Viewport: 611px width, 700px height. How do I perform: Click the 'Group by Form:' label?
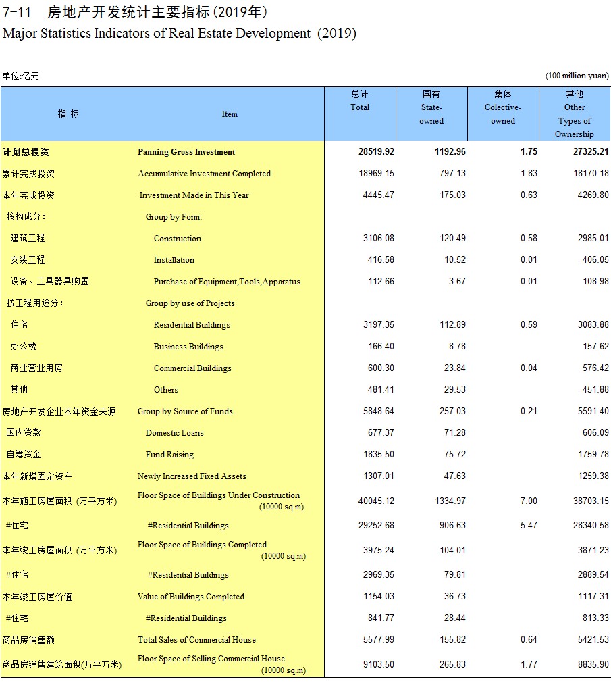click(x=174, y=217)
